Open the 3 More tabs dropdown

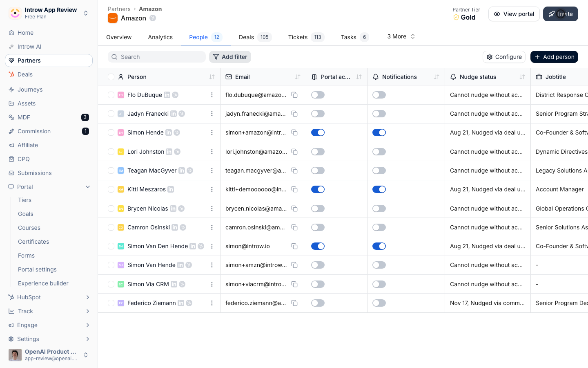[x=401, y=36]
